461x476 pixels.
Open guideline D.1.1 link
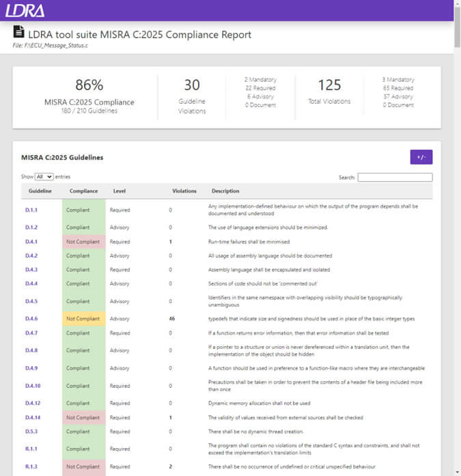(31, 210)
